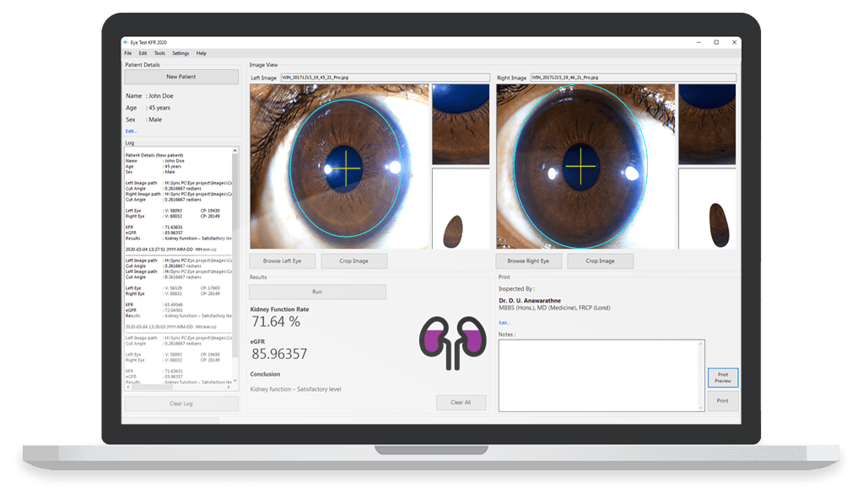Click Browse Left Eye button
The image size is (863, 504).
282,261
